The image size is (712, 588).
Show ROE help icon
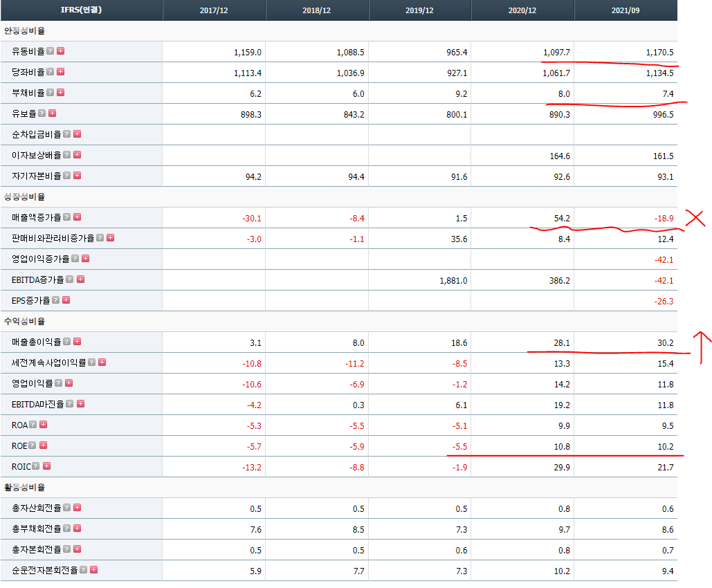(33, 445)
